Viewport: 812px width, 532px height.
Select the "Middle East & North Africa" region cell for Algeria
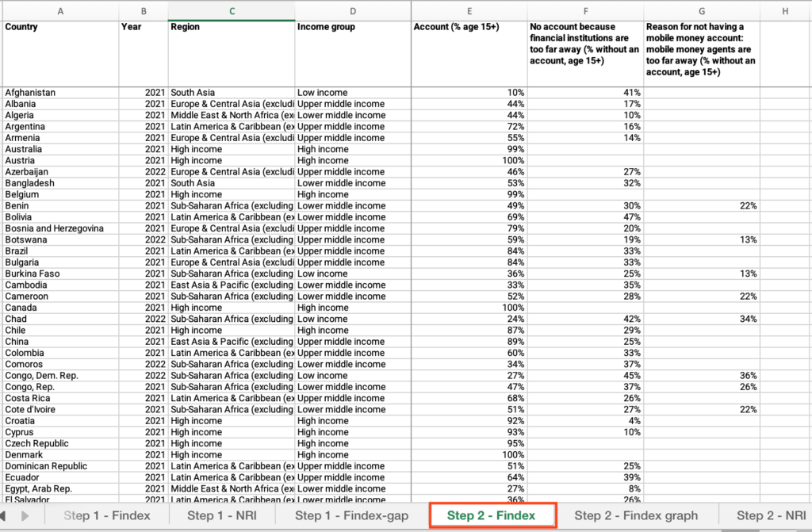[x=232, y=116]
